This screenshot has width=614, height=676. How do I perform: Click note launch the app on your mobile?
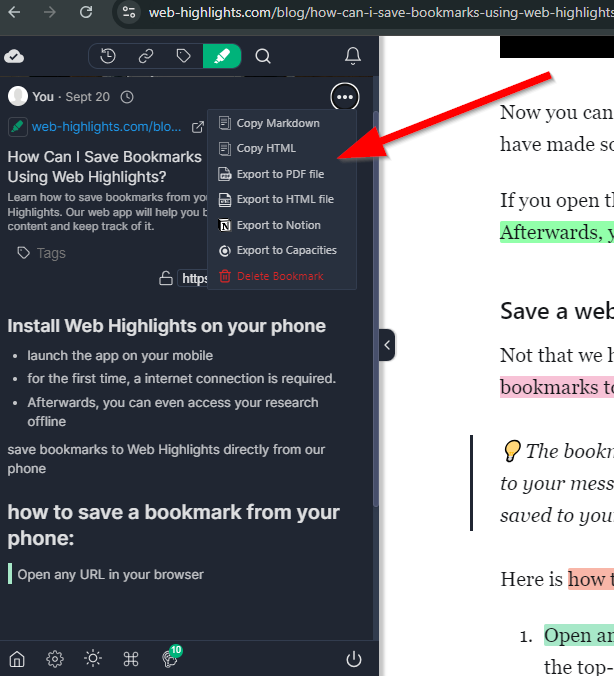pyautogui.click(x=120, y=356)
